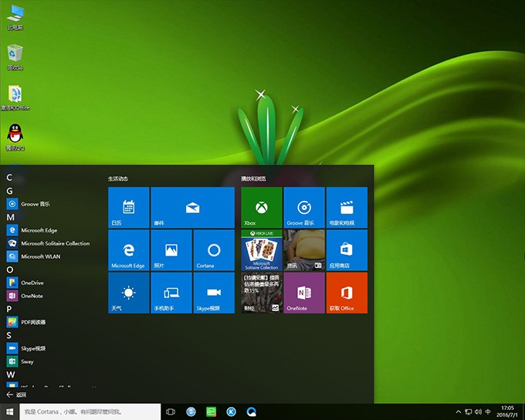Open the orange 获取 Office tile
Viewport: 525px width, 420px height.
[x=347, y=293]
